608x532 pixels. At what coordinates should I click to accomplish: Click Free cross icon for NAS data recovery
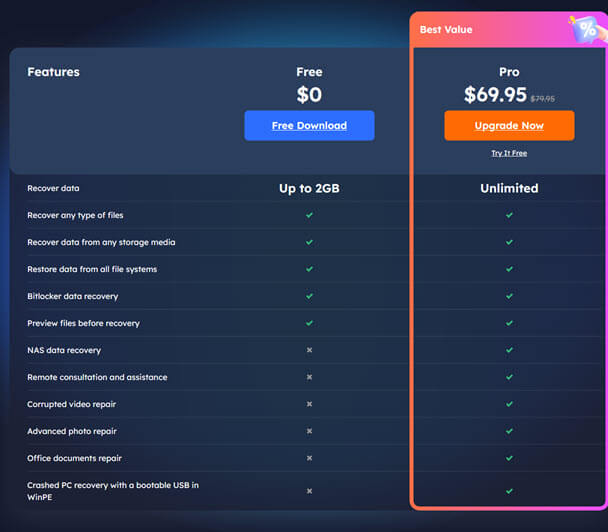pyautogui.click(x=309, y=350)
